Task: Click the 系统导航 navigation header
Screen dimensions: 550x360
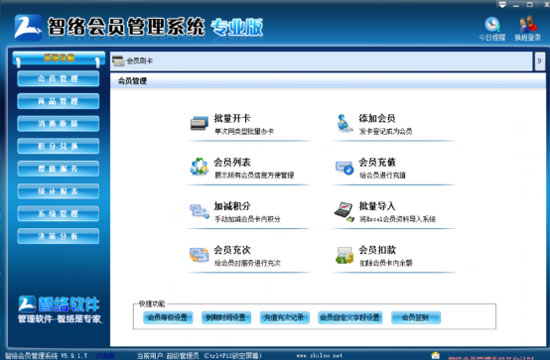Action: (59, 58)
